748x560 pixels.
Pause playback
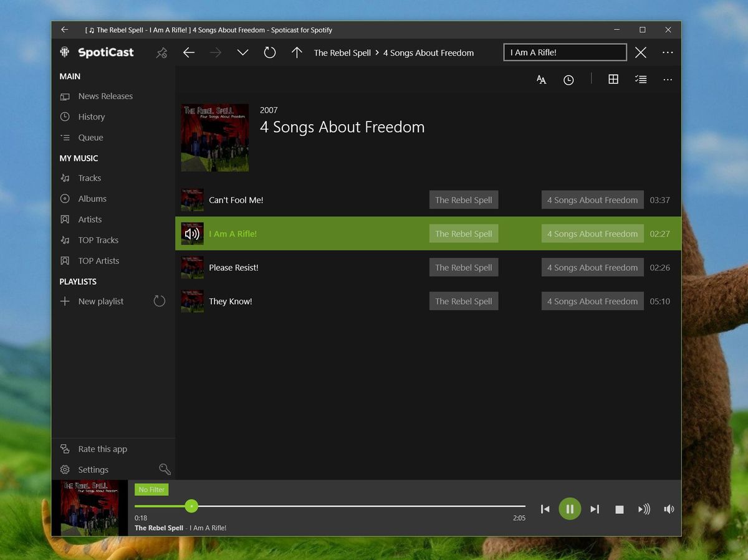(x=570, y=509)
